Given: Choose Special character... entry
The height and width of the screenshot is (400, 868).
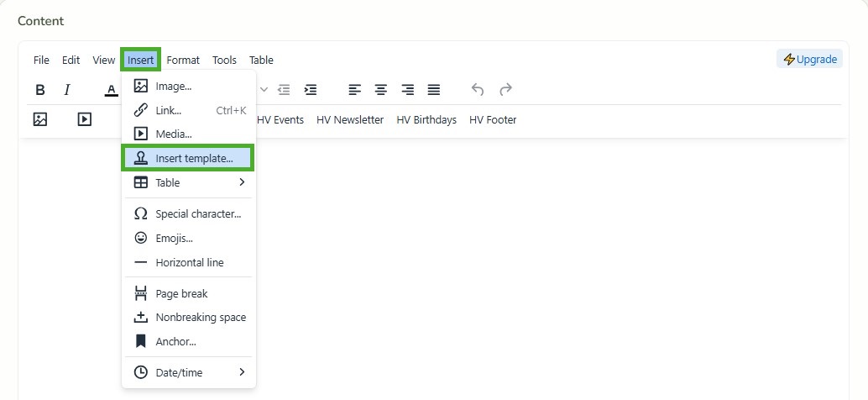Looking at the screenshot, I should point(188,213).
